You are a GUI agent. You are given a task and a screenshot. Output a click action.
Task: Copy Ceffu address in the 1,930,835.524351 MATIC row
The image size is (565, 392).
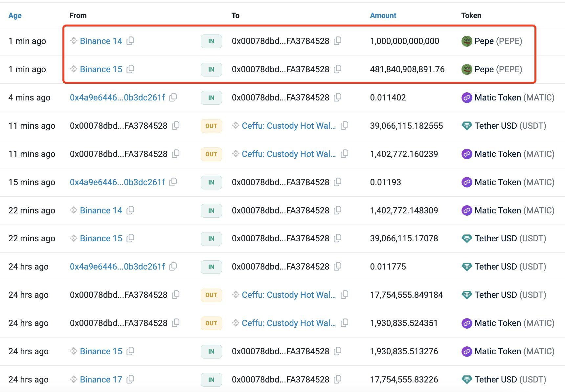coord(344,323)
